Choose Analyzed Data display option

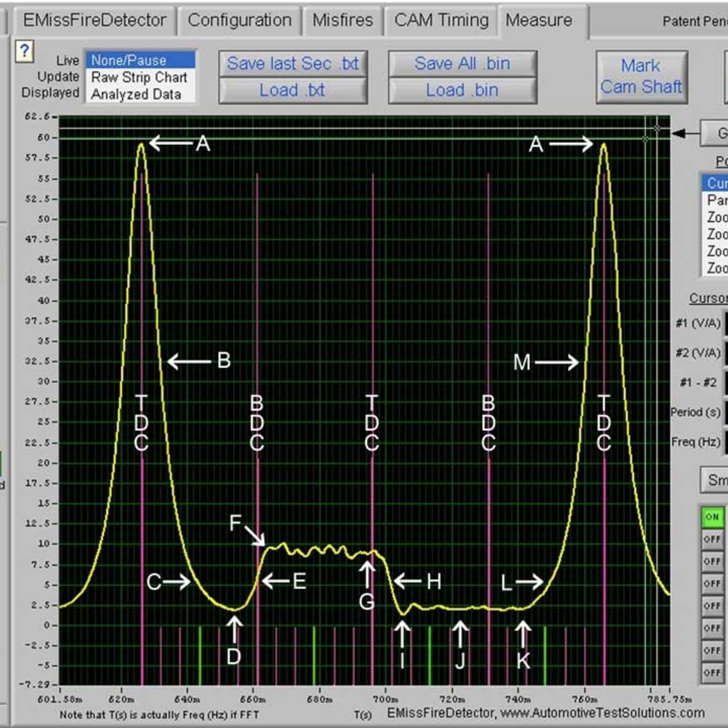pos(136,95)
